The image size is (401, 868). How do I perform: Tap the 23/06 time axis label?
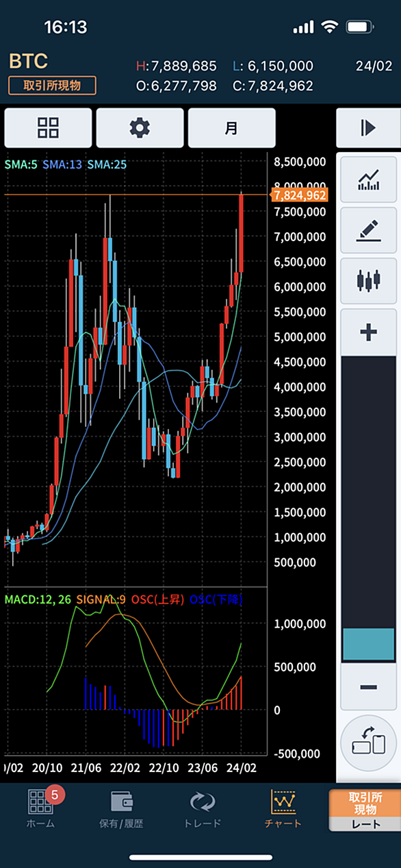pyautogui.click(x=203, y=769)
